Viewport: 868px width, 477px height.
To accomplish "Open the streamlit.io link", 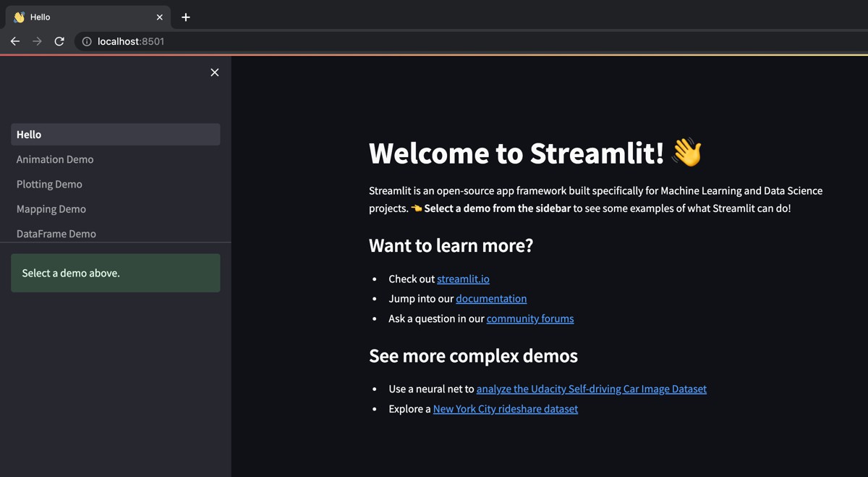I will tap(463, 279).
